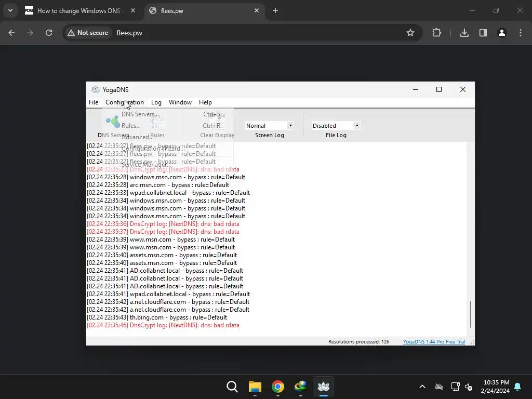Click the Configuration menu in YogaDNS

[125, 102]
